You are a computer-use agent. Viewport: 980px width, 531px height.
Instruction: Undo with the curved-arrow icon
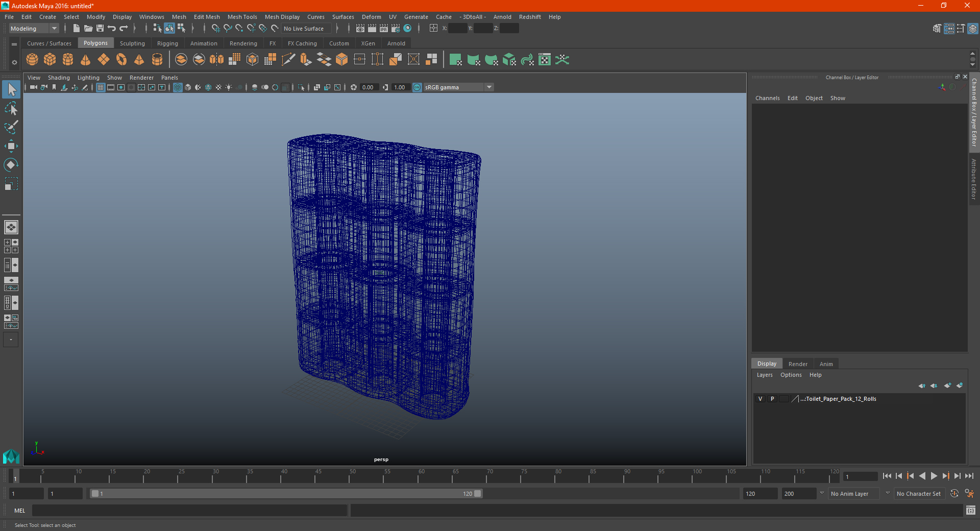tap(112, 29)
